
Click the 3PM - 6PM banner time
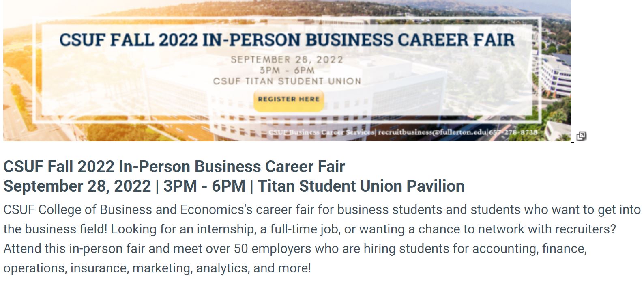[287, 70]
